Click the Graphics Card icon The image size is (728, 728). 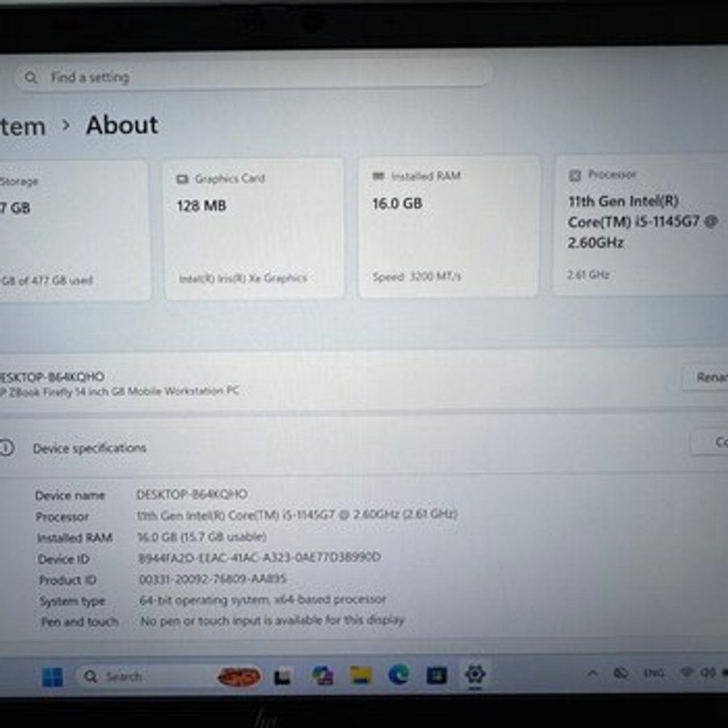click(182, 179)
